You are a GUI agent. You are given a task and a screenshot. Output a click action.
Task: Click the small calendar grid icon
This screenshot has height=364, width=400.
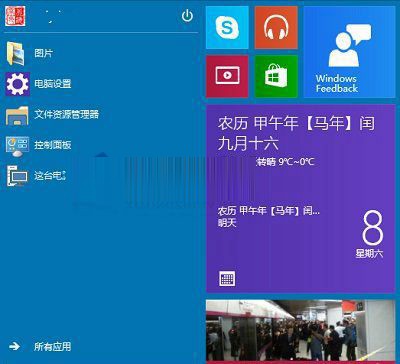(227, 279)
